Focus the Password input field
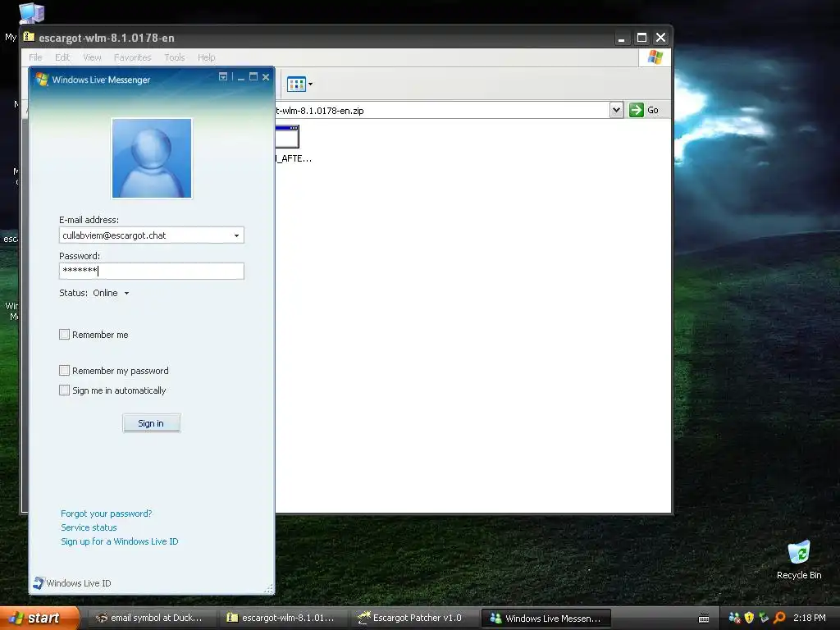 click(152, 271)
